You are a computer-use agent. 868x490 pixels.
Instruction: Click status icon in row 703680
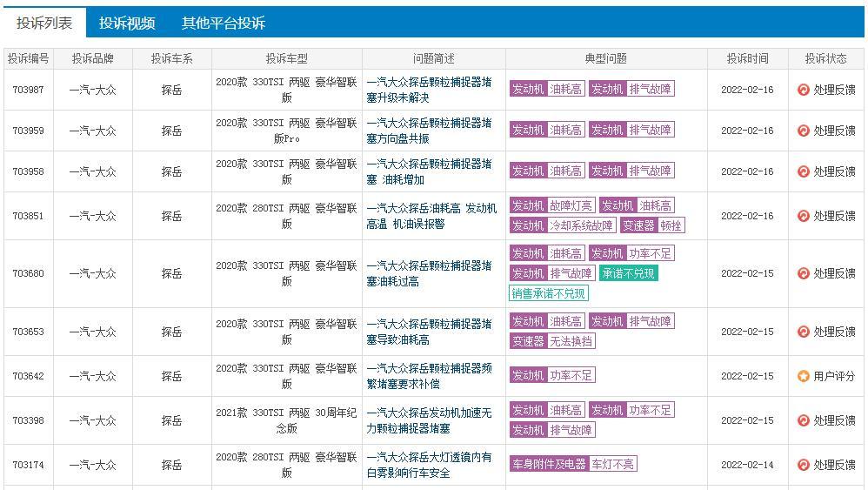[x=804, y=273]
